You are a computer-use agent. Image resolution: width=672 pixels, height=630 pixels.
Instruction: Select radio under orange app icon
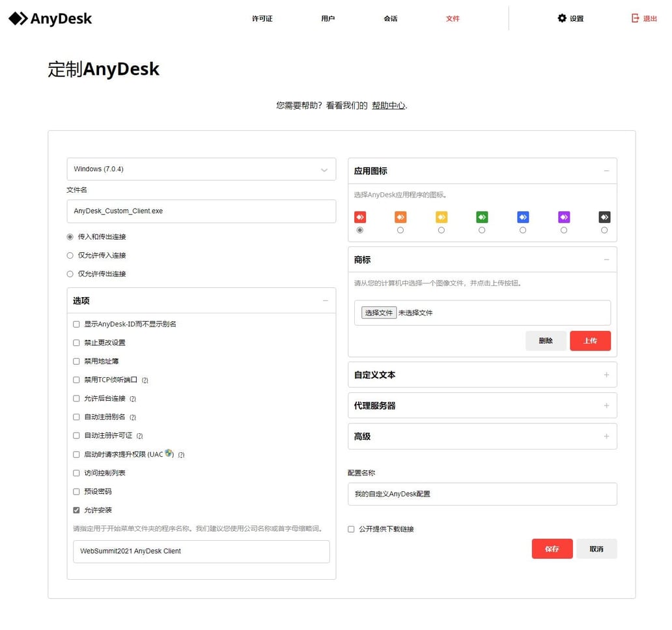400,230
